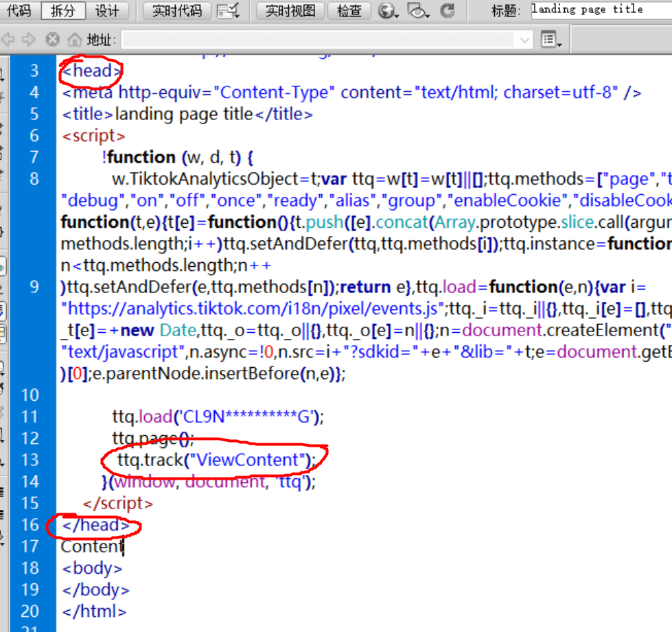Viewport: 672px width, 632px height.
Task: Open the live view options icon next to 实时代码
Action: 228,10
